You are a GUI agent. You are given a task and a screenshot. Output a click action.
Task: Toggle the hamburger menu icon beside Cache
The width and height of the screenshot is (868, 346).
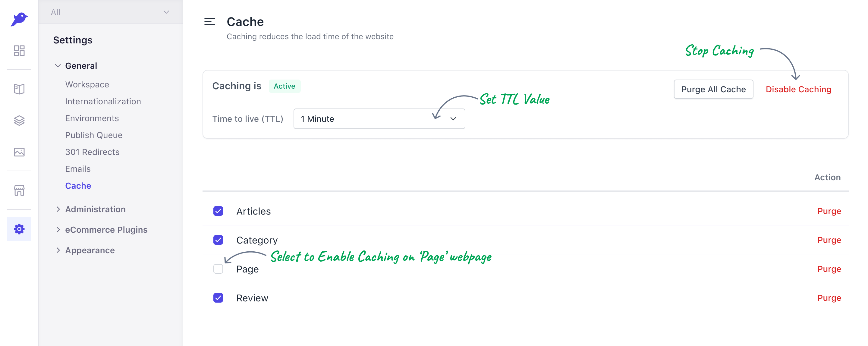pyautogui.click(x=209, y=22)
